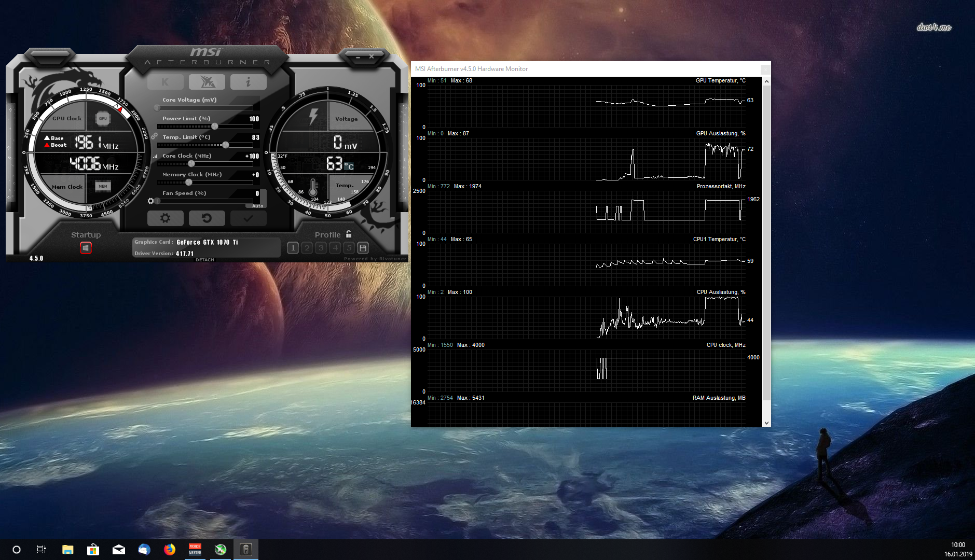The width and height of the screenshot is (975, 560).
Task: Minimize the MSI Afterburner skin window
Action: tap(358, 57)
